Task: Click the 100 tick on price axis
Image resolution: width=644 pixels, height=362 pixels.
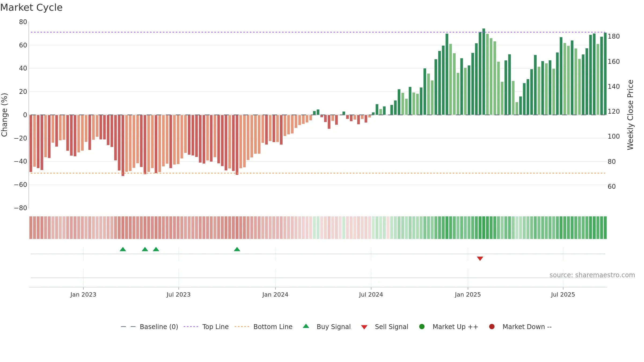Action: (614, 136)
